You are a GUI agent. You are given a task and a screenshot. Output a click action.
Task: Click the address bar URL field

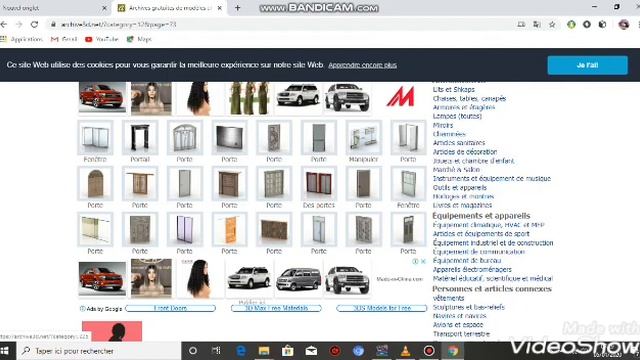tap(282, 24)
